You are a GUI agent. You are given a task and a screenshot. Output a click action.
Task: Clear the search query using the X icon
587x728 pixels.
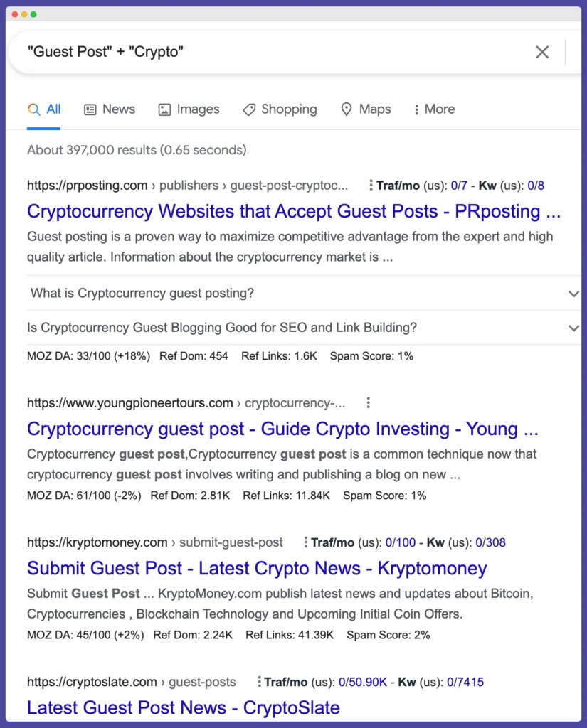point(542,52)
